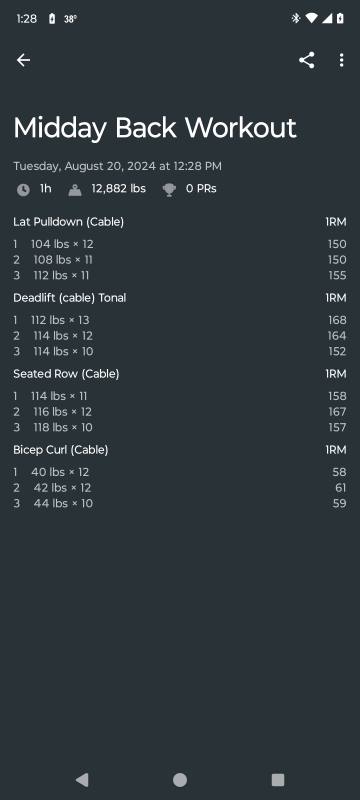Tap the weight volume icon
Viewport: 360px width, 800px height.
[x=75, y=190]
